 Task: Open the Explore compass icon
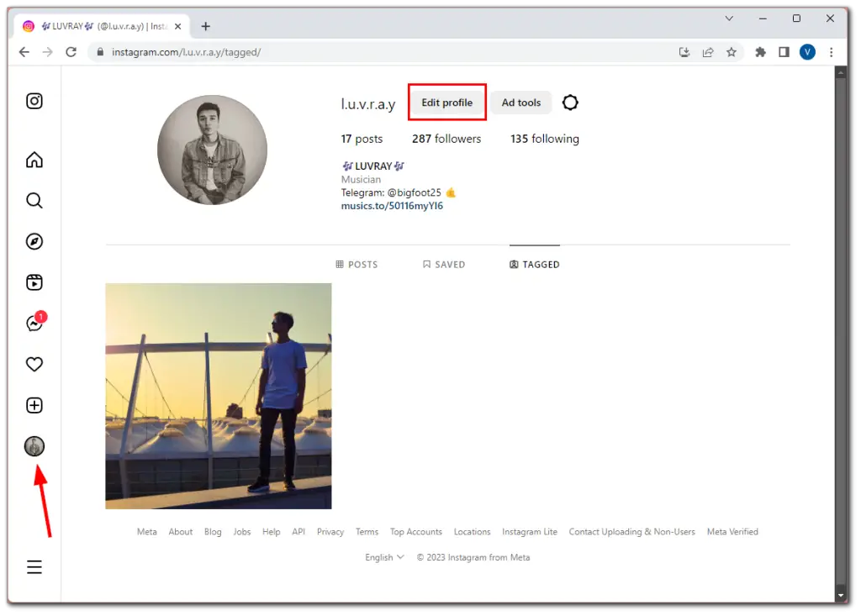pos(34,241)
